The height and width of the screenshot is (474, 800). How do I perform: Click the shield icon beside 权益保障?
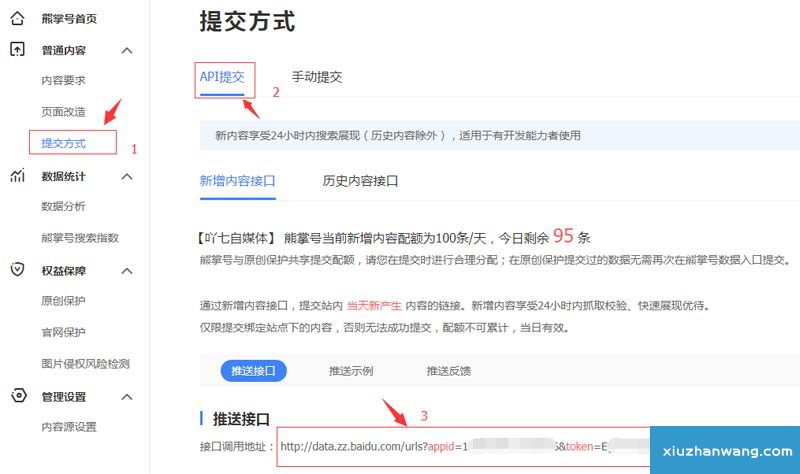click(x=18, y=270)
